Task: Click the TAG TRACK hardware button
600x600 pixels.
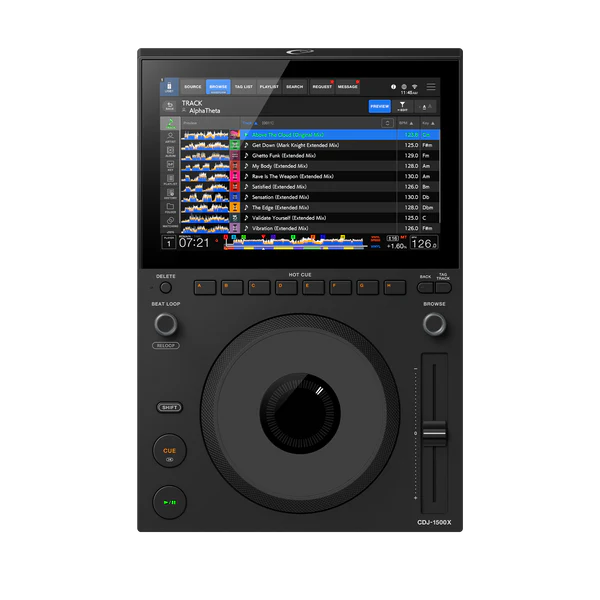Action: click(x=443, y=287)
